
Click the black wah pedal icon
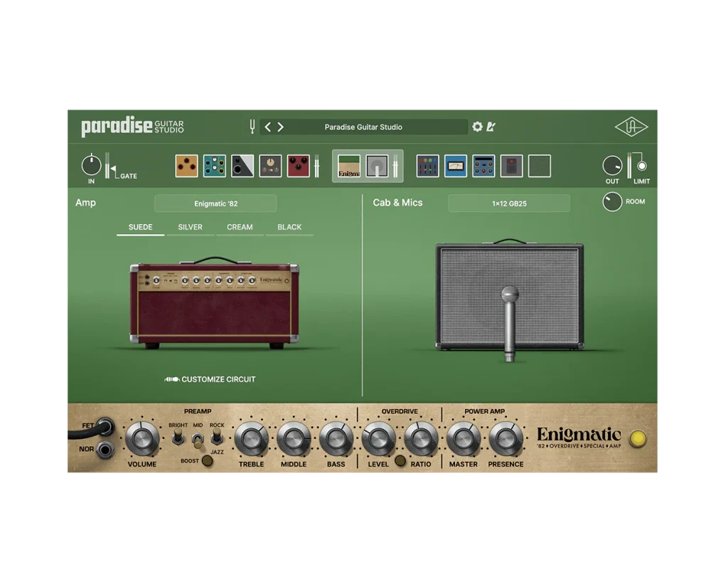(241, 165)
